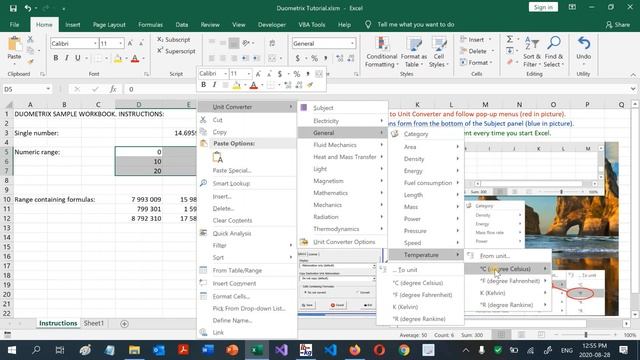
Task: Click accounting dollar format in ribbon
Action: (x=298, y=58)
